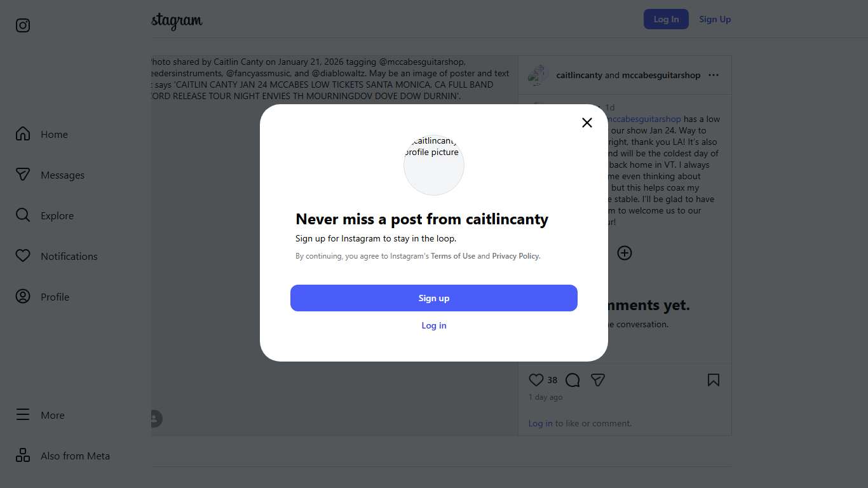Click Log in link in popup
The width and height of the screenshot is (868, 488).
(x=434, y=325)
